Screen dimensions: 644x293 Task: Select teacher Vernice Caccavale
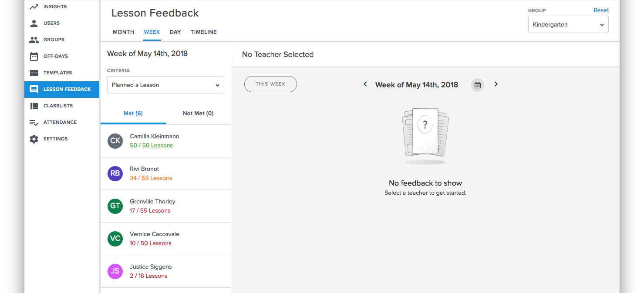[x=155, y=234]
